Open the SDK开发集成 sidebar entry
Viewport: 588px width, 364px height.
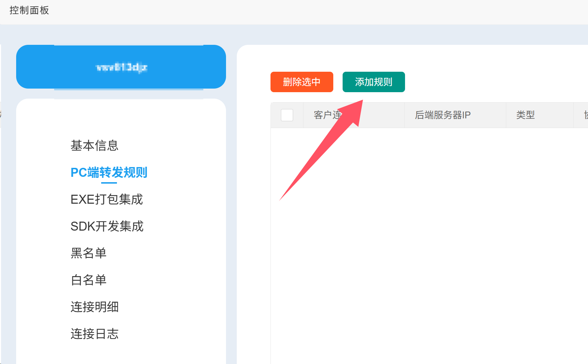tap(107, 226)
